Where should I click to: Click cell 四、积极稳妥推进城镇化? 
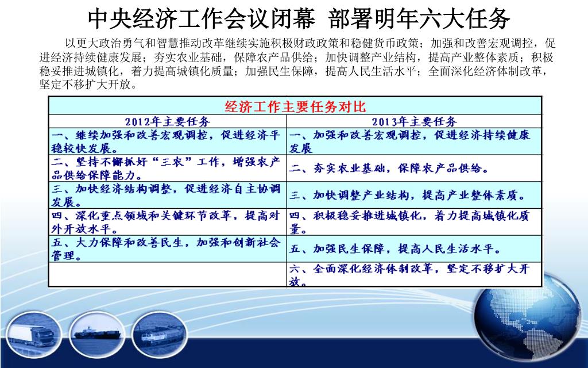(x=415, y=222)
